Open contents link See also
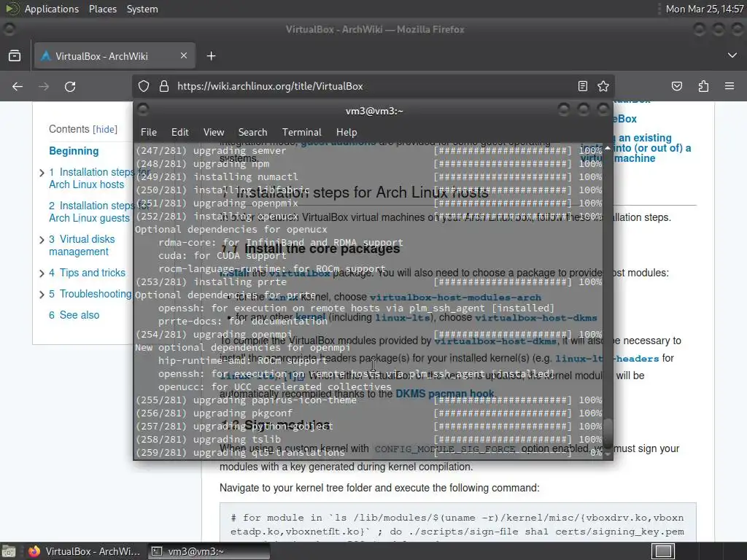Viewport: 747px width, 560px height. (74, 315)
